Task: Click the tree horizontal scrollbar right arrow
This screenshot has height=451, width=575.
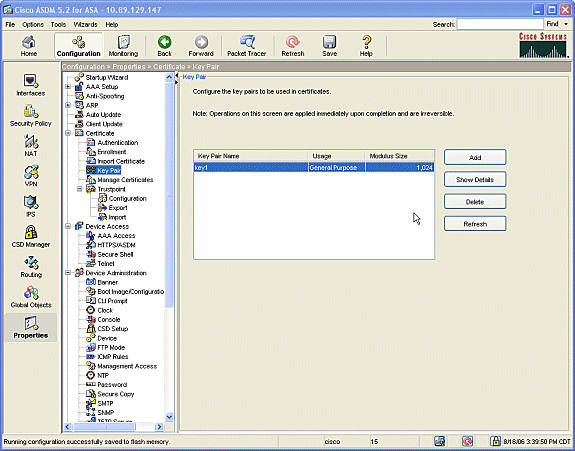Action: 159,427
